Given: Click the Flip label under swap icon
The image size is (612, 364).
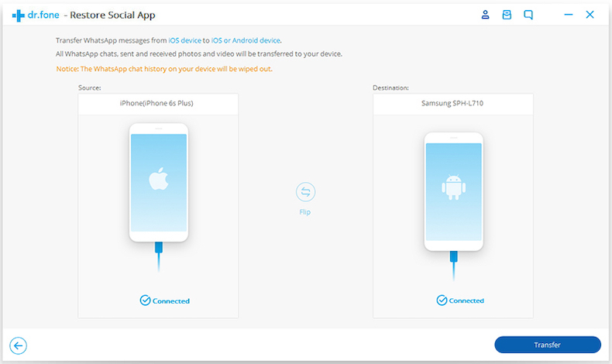Looking at the screenshot, I should [304, 212].
